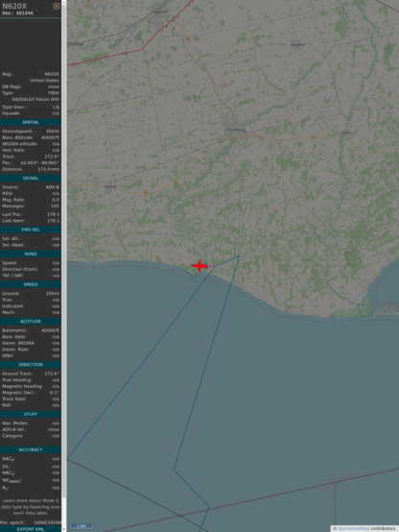This screenshot has width=399, height=532.
Task: Toggle the WIND section header
Action: pos(31,254)
